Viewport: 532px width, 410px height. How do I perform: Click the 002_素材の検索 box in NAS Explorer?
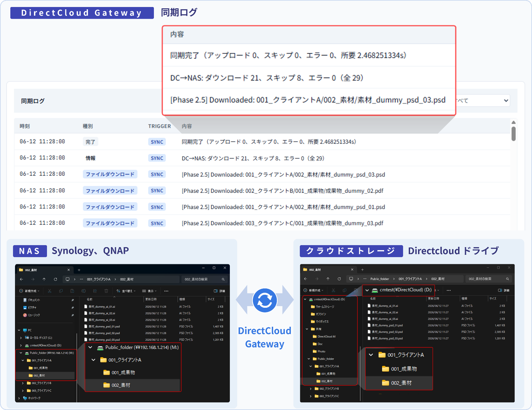[204, 279]
